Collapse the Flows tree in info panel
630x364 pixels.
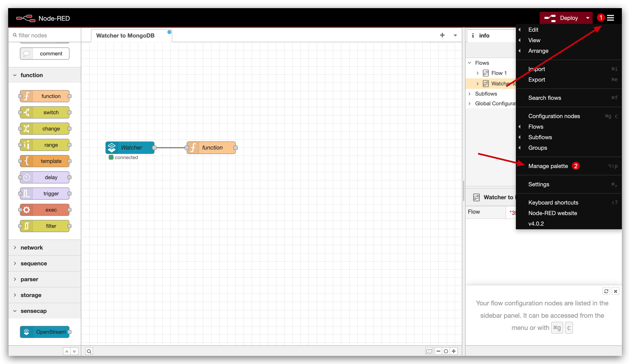[x=470, y=63]
